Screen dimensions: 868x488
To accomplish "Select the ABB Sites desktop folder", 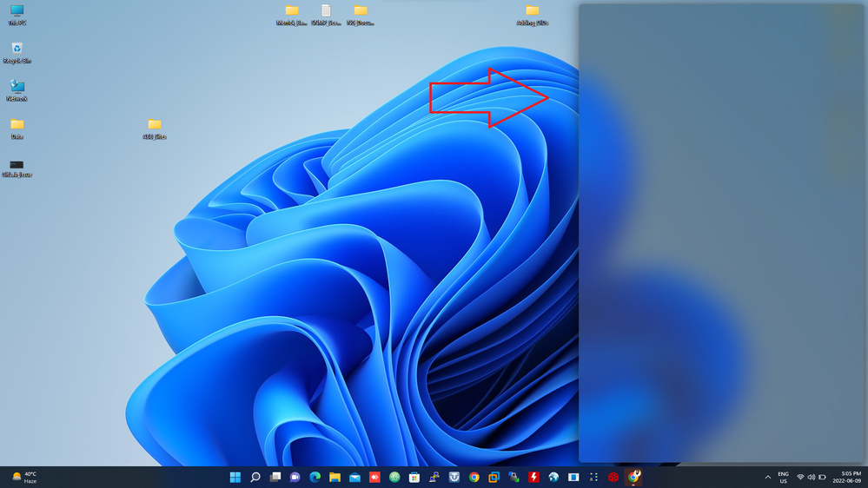I will pyautogui.click(x=155, y=129).
